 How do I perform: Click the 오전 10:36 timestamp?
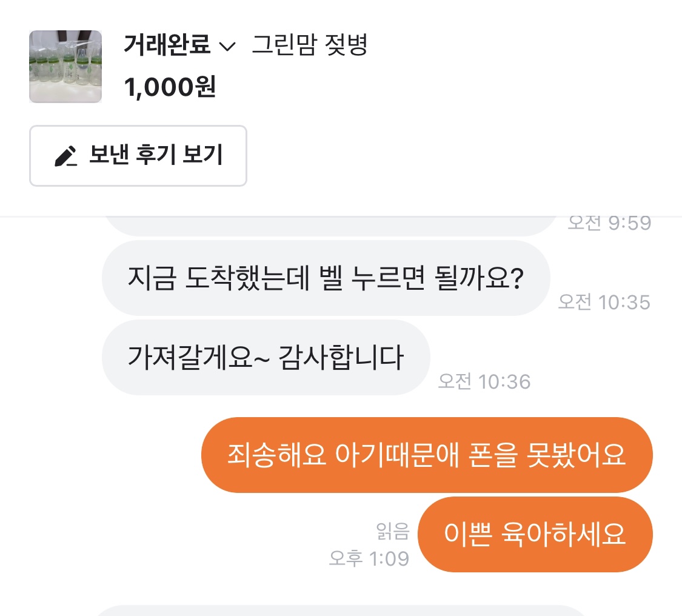pos(484,382)
